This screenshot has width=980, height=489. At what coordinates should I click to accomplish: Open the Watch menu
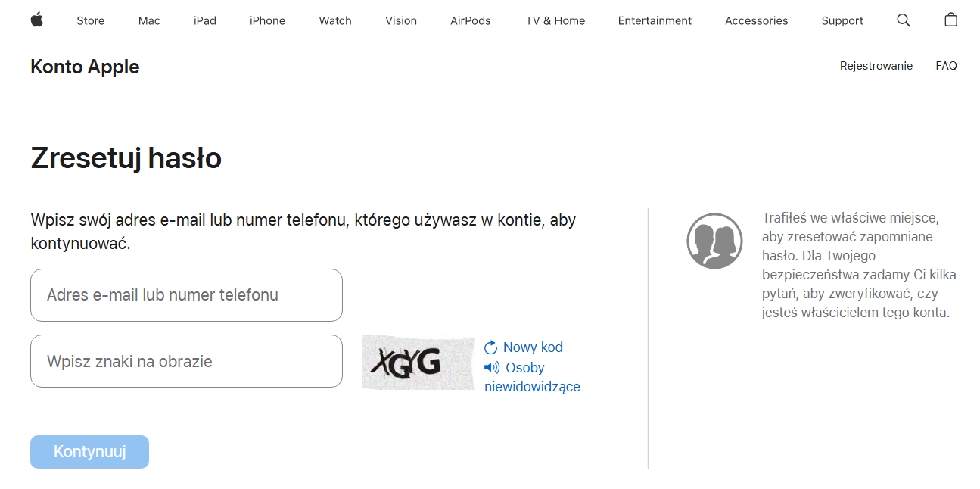pos(335,20)
